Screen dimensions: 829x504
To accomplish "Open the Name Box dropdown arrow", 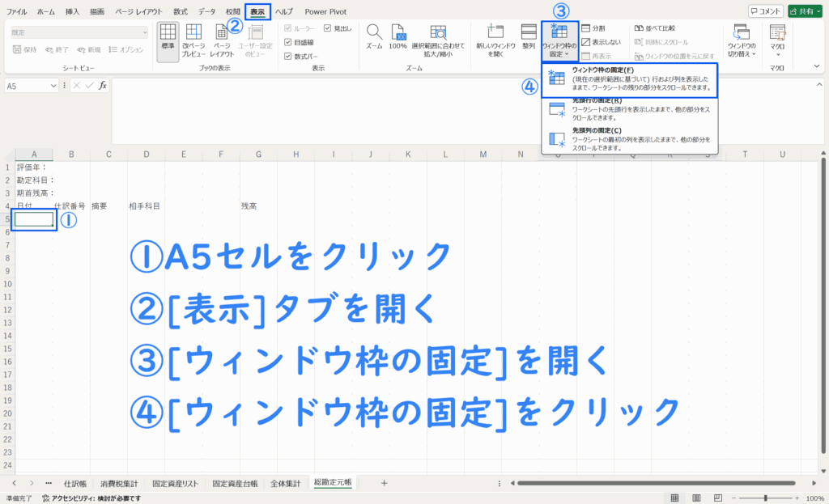I will pos(53,86).
